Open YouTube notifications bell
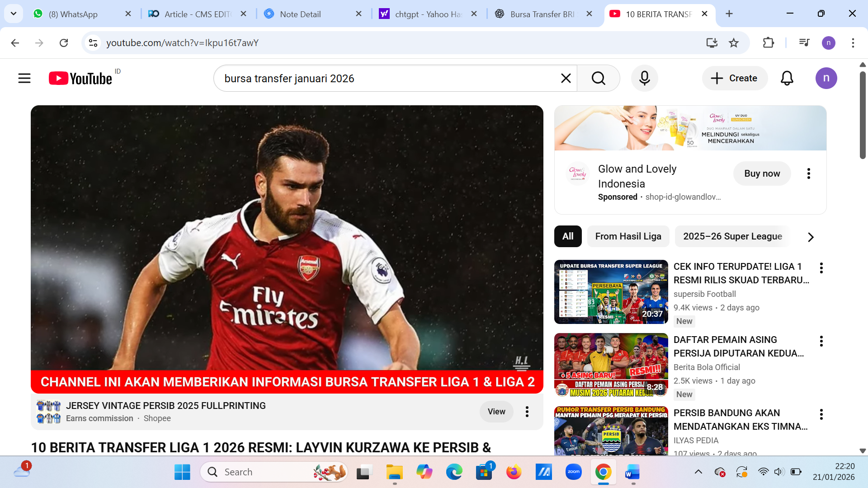Viewport: 868px width, 488px height. [x=787, y=78]
